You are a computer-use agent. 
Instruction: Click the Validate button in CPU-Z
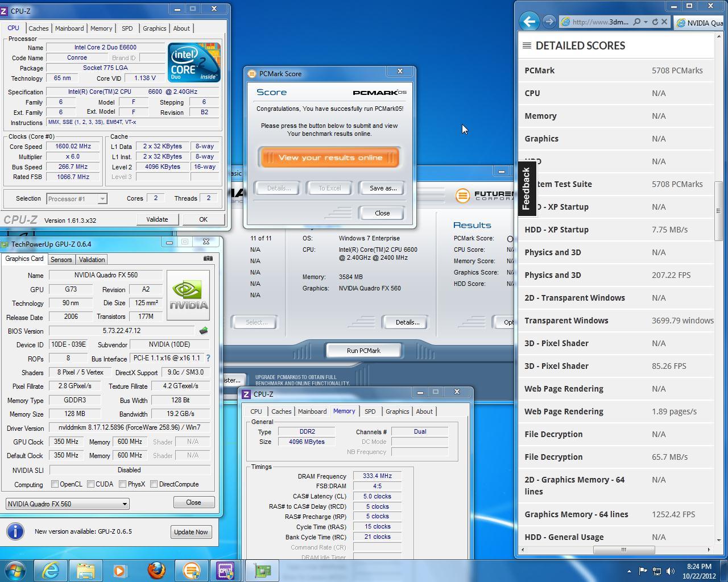(x=157, y=219)
